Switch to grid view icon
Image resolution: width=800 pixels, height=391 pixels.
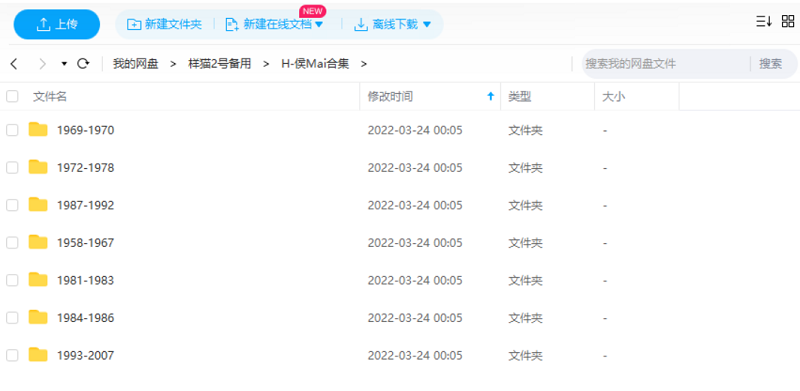788,21
